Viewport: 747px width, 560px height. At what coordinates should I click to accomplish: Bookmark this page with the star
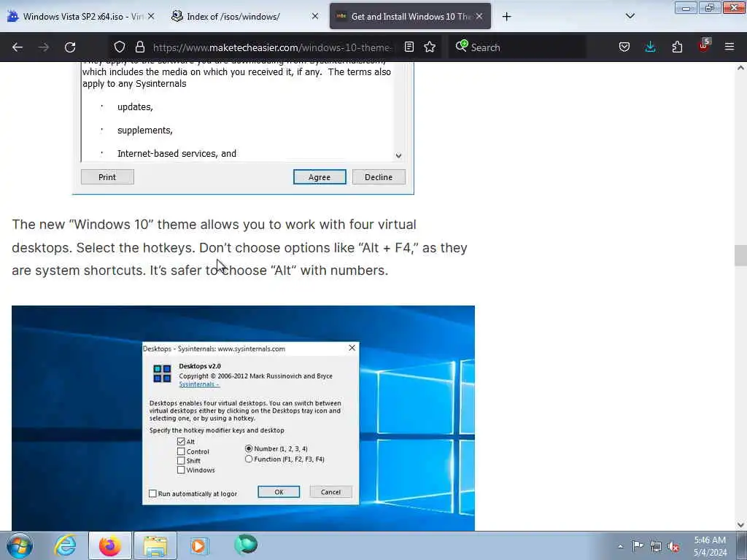click(x=430, y=47)
